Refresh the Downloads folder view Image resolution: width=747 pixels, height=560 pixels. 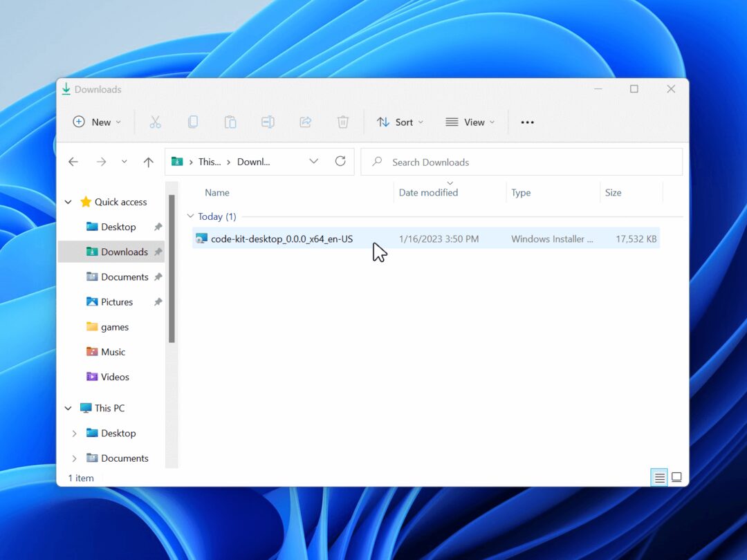(340, 161)
